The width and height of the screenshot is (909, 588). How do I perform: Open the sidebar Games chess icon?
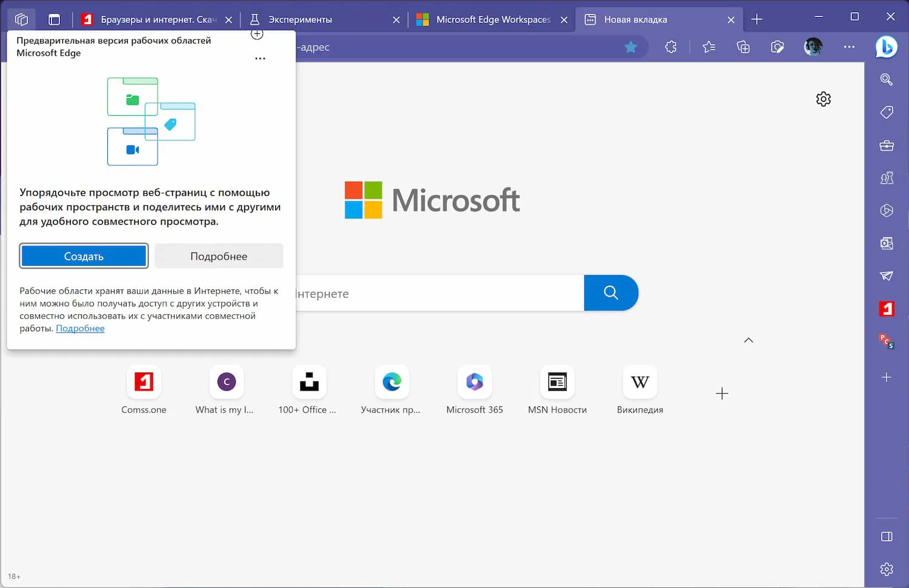(887, 178)
